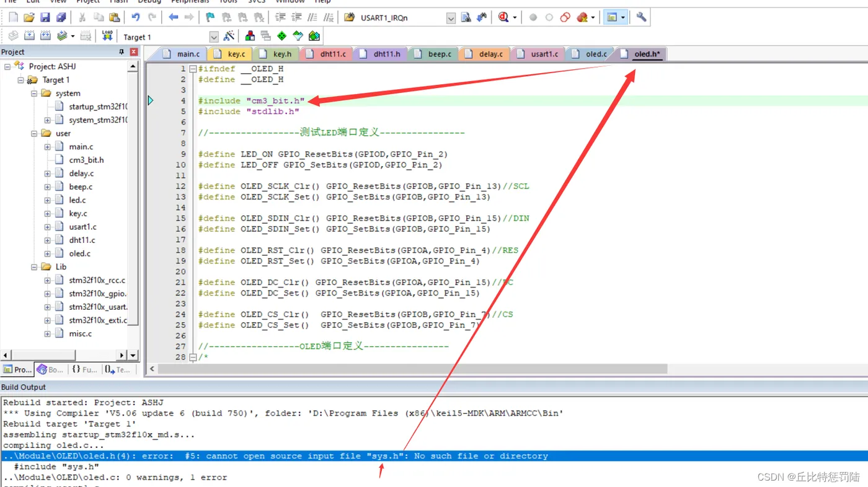Collapse the #ifndef code fold on line 1

point(193,69)
